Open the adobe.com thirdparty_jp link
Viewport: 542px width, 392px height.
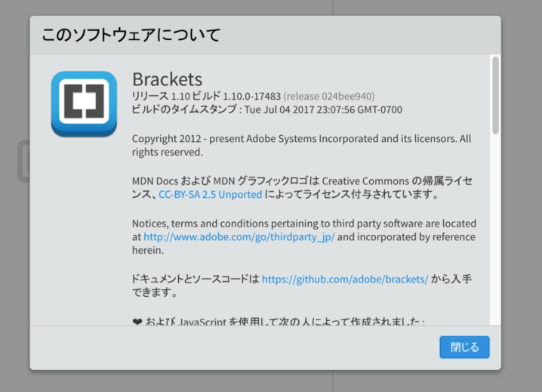239,237
